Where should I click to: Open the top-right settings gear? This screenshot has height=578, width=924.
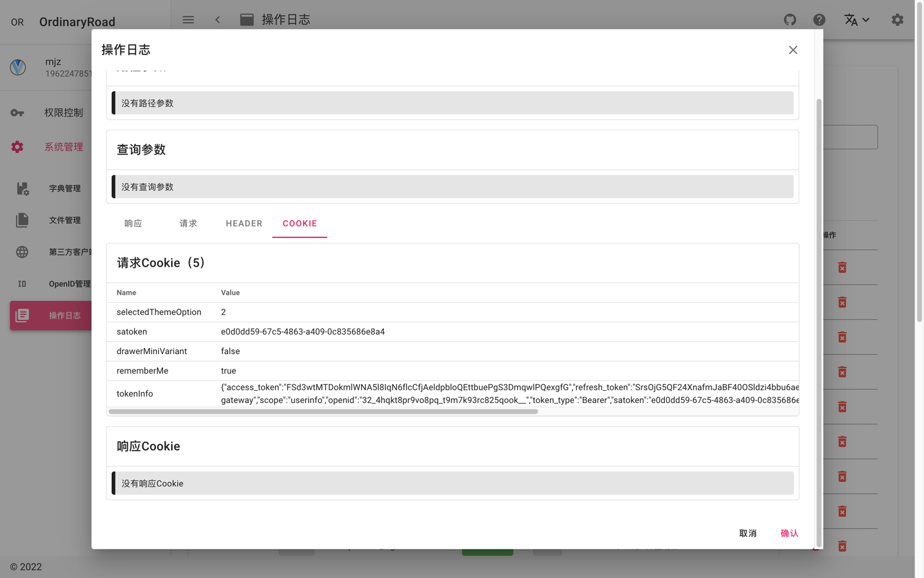tap(897, 20)
